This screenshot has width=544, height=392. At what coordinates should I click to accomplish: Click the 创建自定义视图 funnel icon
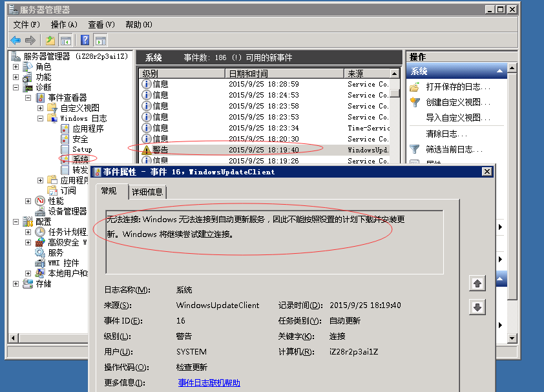tap(415, 102)
